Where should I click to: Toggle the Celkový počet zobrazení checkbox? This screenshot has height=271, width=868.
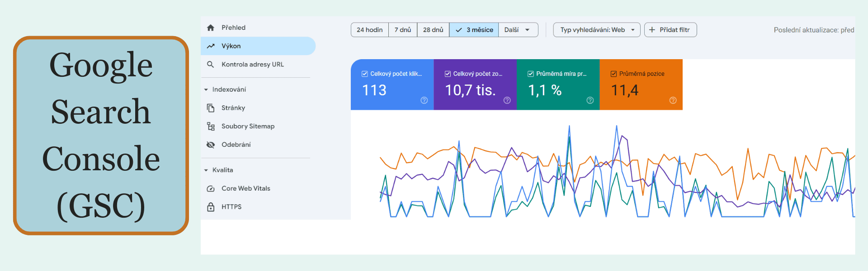click(x=448, y=74)
